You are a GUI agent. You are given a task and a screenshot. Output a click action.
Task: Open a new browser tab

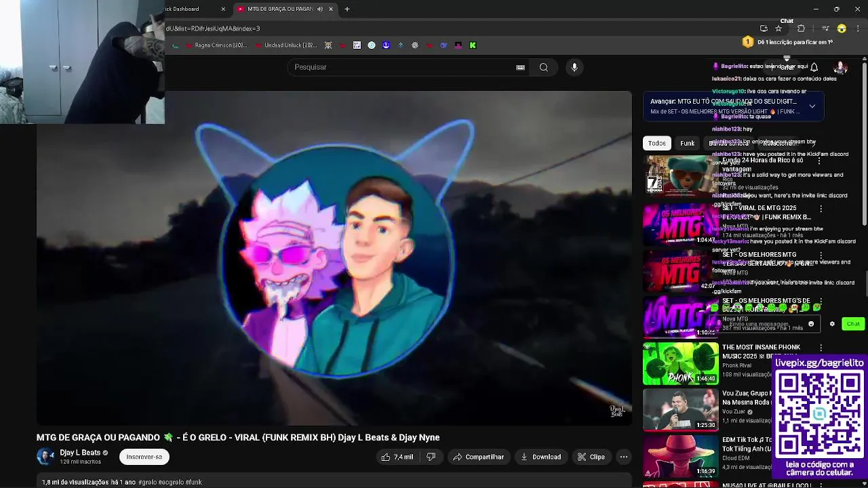347,9
